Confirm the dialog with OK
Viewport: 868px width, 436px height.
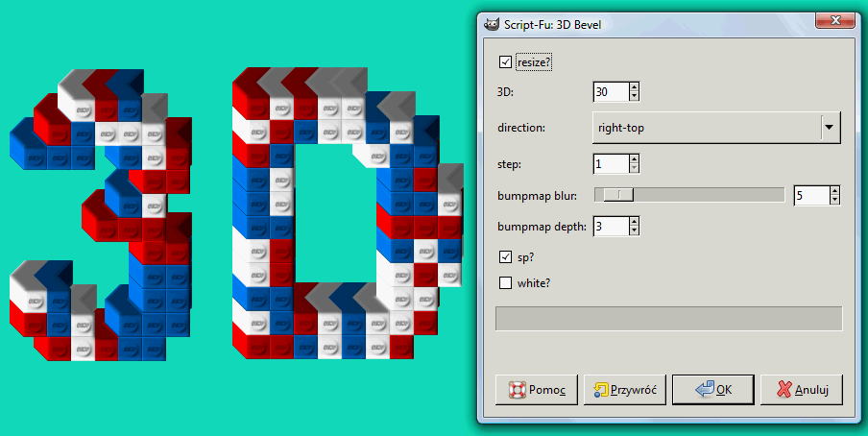pos(713,390)
